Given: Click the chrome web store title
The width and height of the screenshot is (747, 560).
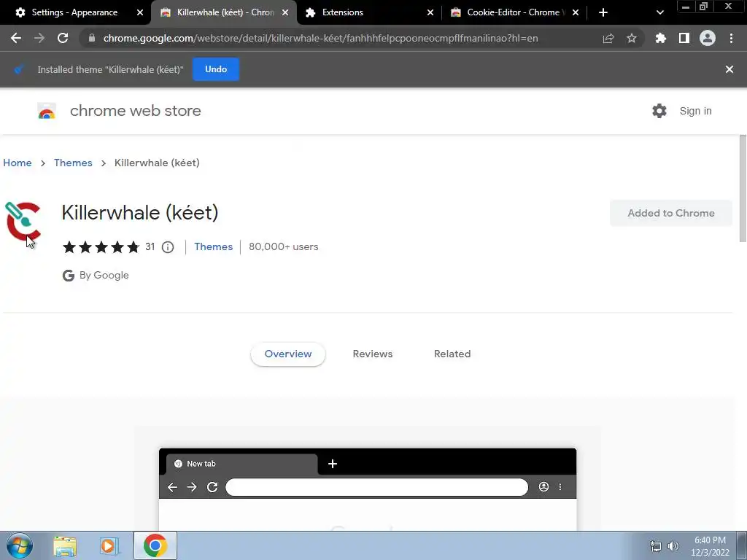Looking at the screenshot, I should [135, 111].
